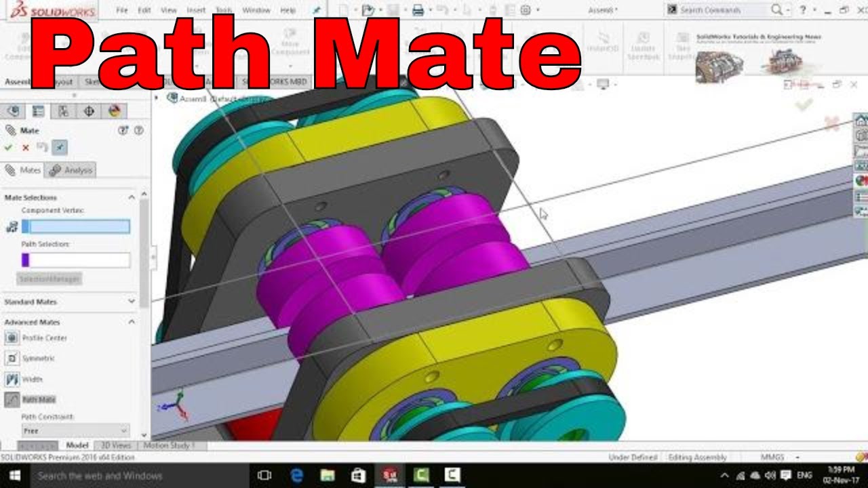Click the PropertyManager vertical scrollbar

pyautogui.click(x=144, y=254)
